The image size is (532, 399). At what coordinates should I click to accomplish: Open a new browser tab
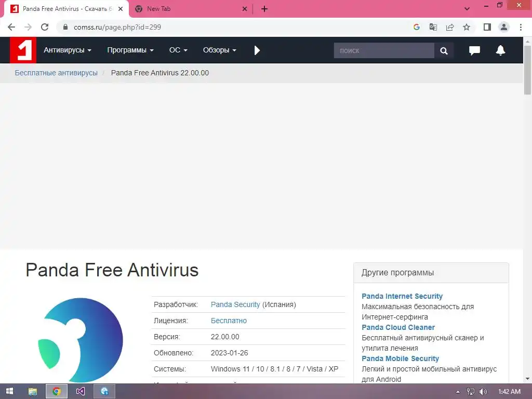264,9
